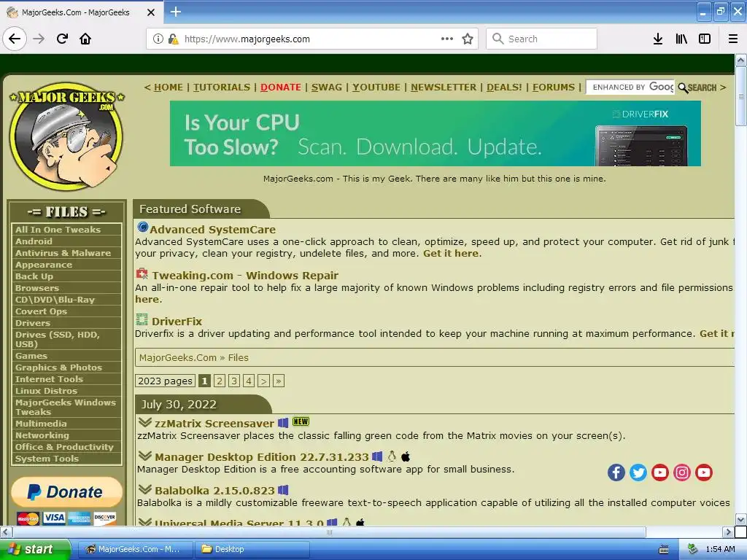Reload the current page
The image size is (747, 560).
point(63,39)
